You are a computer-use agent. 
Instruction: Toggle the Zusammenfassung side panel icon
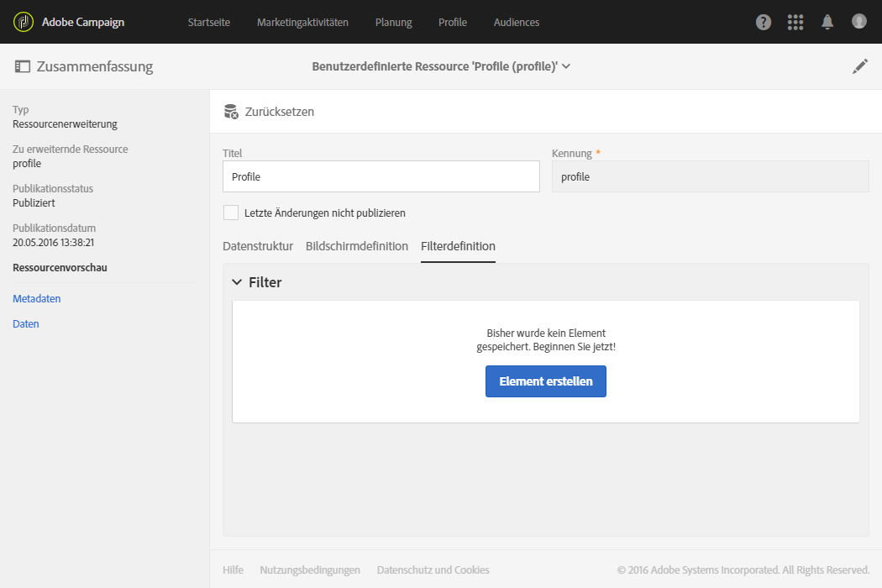pyautogui.click(x=23, y=67)
